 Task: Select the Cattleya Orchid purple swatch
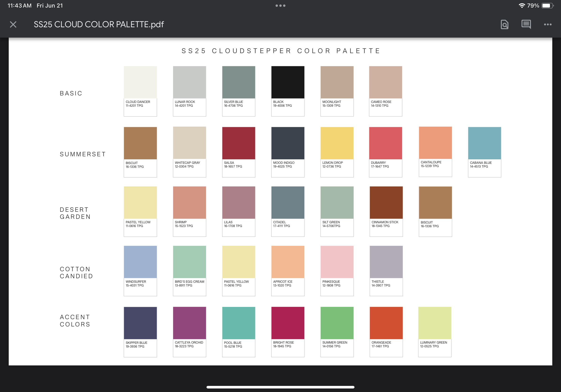189,323
